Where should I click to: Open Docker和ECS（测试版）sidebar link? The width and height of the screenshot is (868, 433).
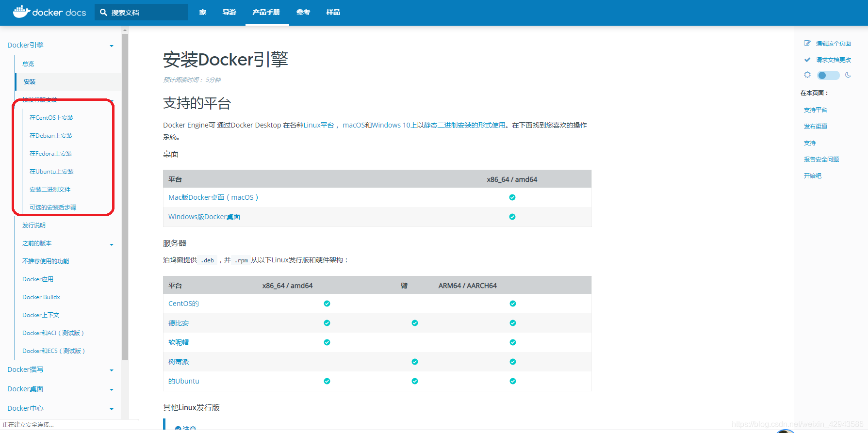point(53,351)
